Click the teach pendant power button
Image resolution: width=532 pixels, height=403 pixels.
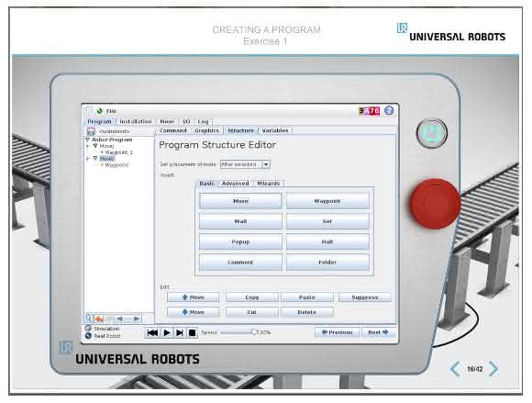[432, 133]
